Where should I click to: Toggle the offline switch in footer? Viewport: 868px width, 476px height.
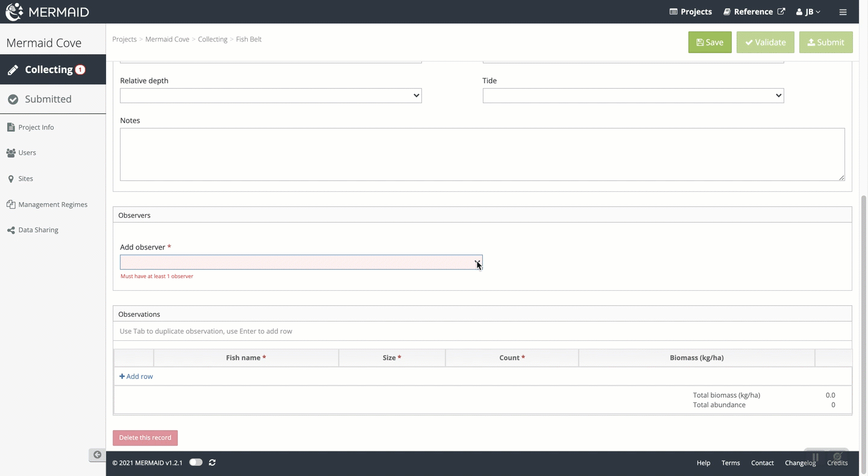click(196, 463)
